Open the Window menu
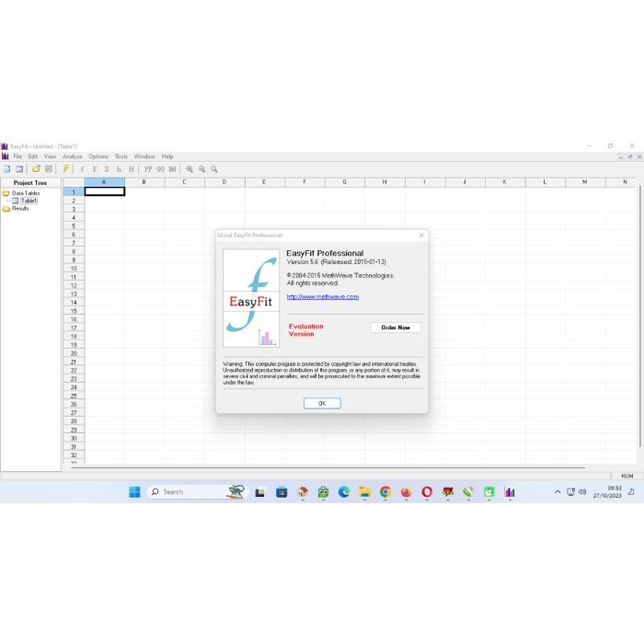This screenshot has width=644, height=644. pos(144,156)
